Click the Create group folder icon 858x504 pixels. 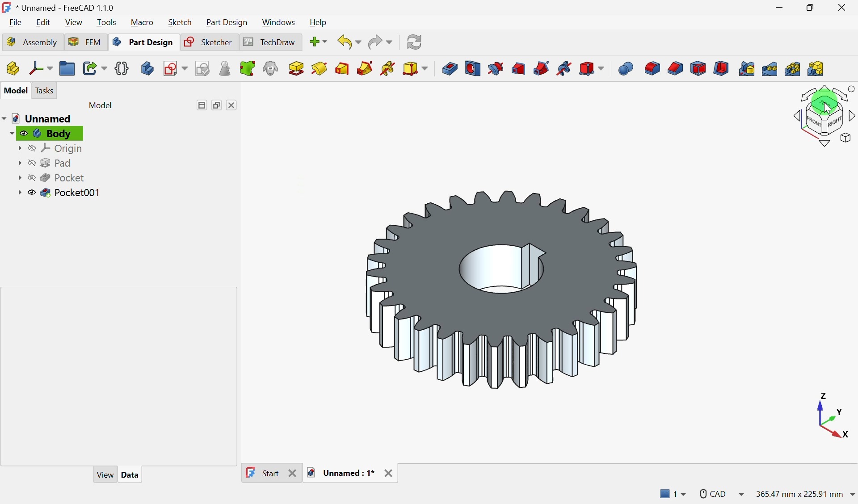coord(67,69)
